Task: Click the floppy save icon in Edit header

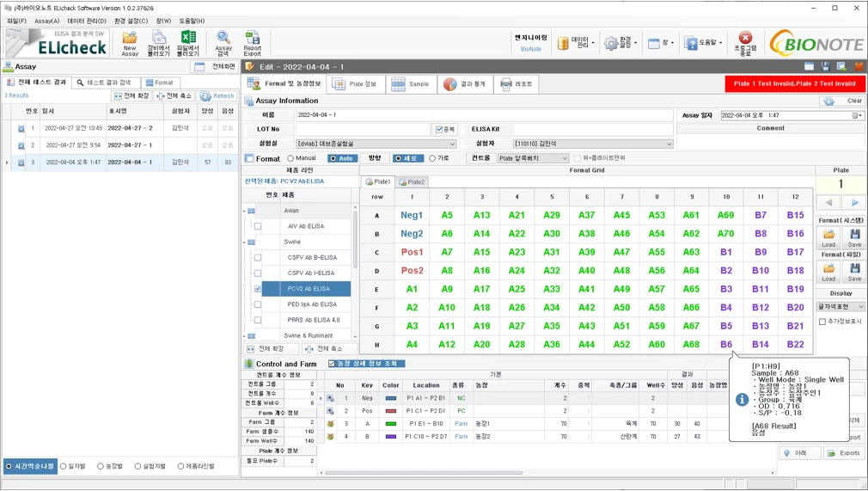Action: (825, 66)
